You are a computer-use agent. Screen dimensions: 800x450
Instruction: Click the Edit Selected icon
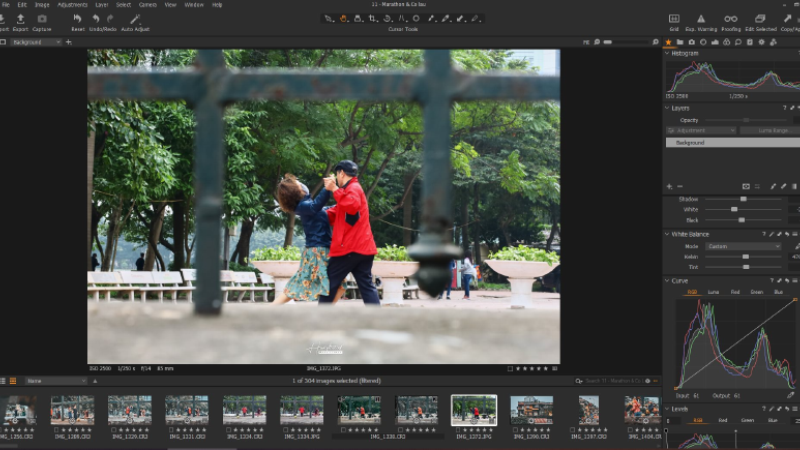tap(760, 18)
